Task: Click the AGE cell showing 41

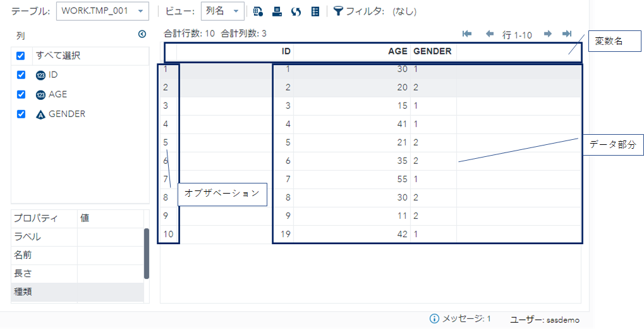Action: coord(352,124)
